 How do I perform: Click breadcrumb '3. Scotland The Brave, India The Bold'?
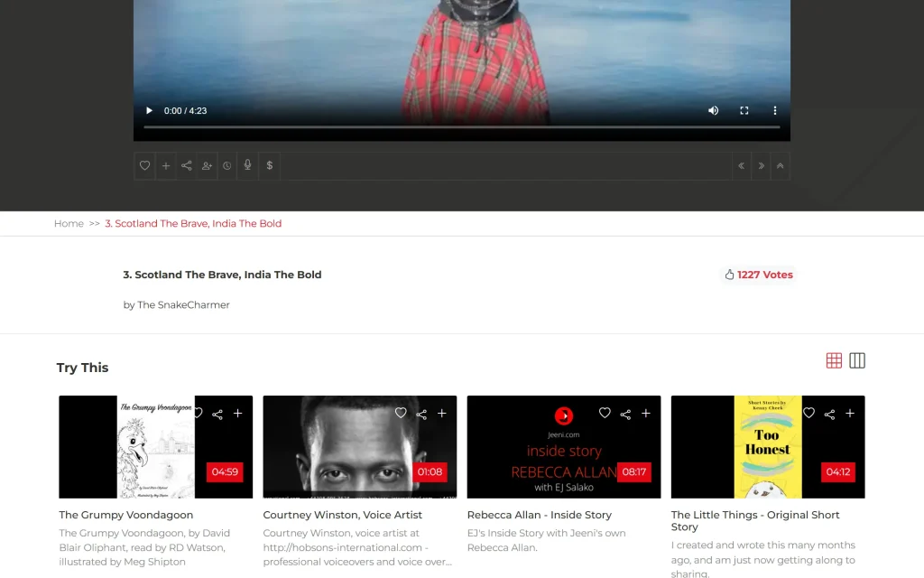coord(193,224)
